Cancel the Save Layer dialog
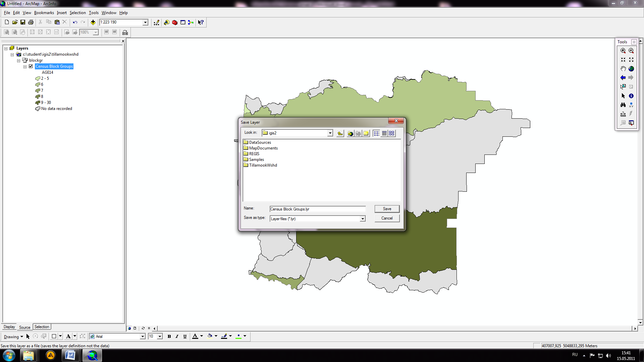The height and width of the screenshot is (362, 644). [387, 218]
